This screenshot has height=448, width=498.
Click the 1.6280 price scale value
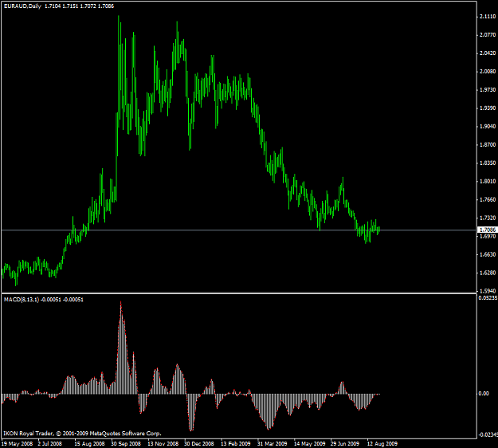coord(488,273)
